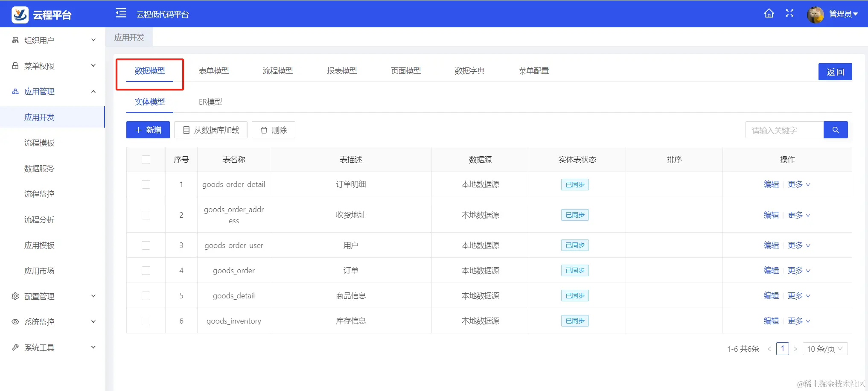
Task: Open the 管理员 user dropdown
Action: click(843, 14)
